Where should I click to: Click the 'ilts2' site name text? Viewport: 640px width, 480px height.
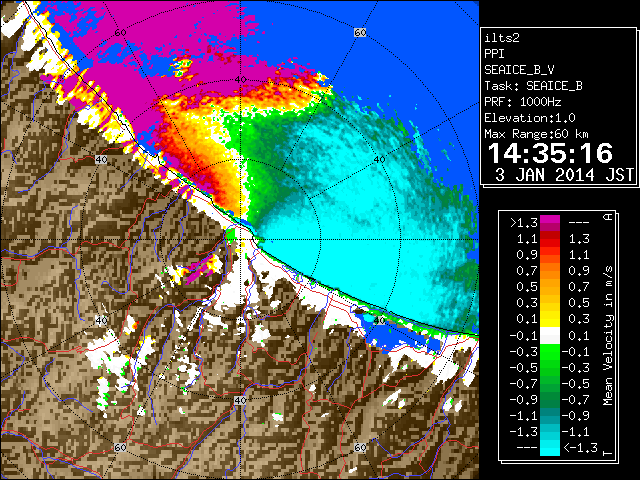point(502,38)
